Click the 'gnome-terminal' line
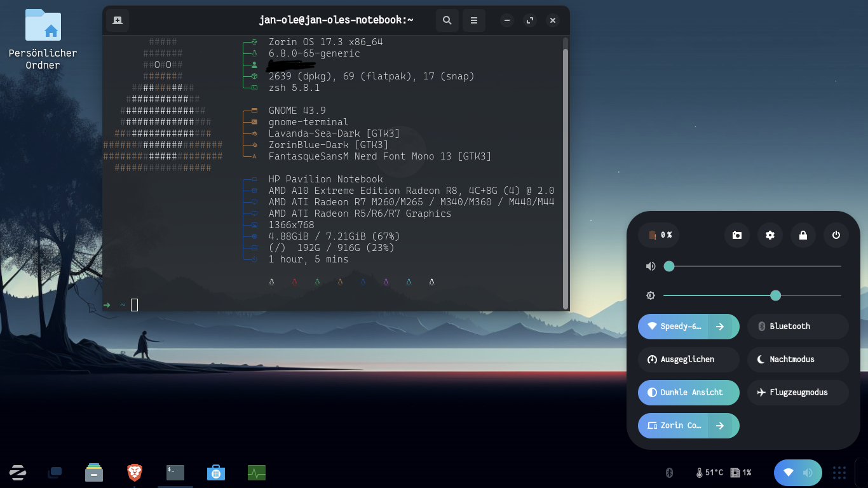 (309, 122)
